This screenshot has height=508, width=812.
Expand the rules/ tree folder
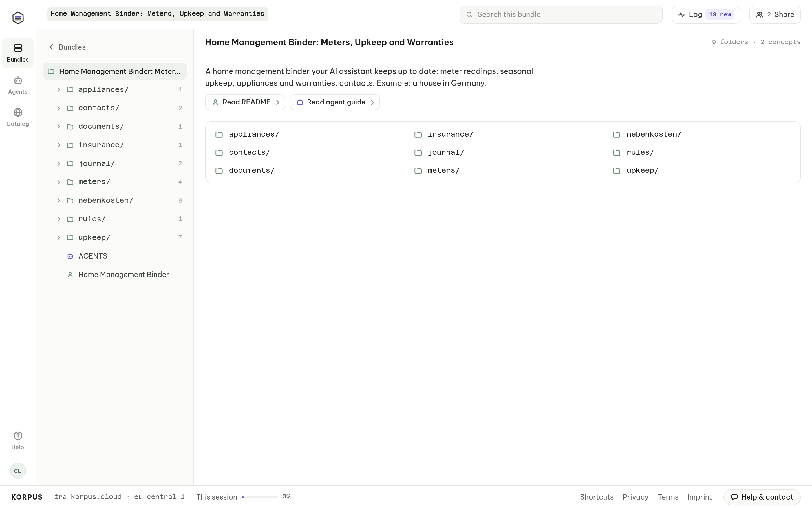(59, 219)
